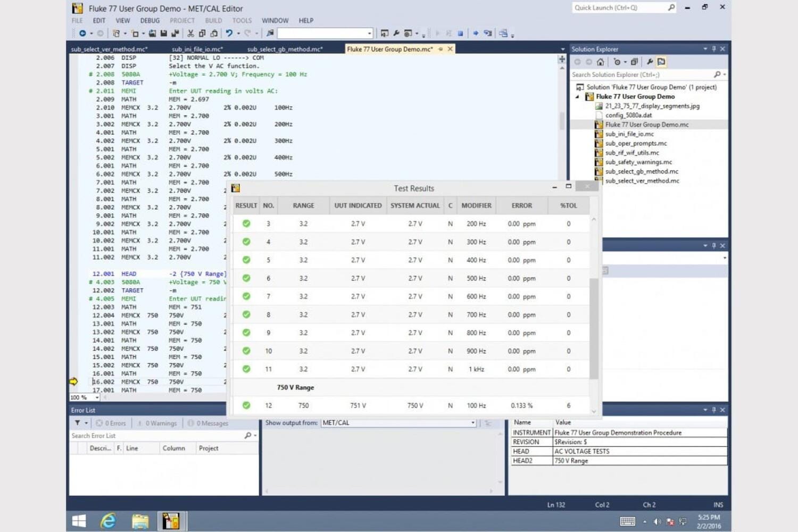This screenshot has width=798, height=532.
Task: Click the Navigate Backward toolbar icon
Action: (x=82, y=34)
